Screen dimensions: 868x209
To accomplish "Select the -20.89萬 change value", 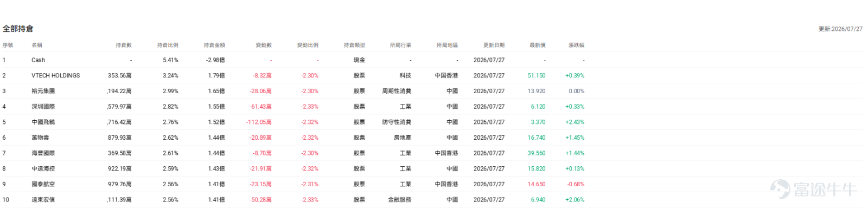I will [260, 138].
